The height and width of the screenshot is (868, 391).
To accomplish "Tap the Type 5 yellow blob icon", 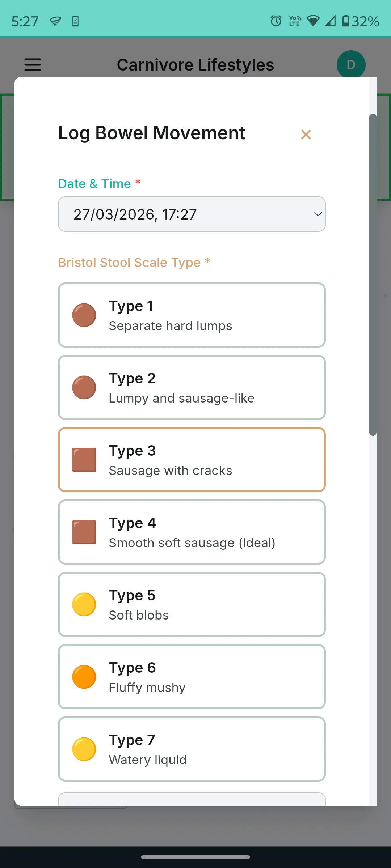I will tap(84, 604).
